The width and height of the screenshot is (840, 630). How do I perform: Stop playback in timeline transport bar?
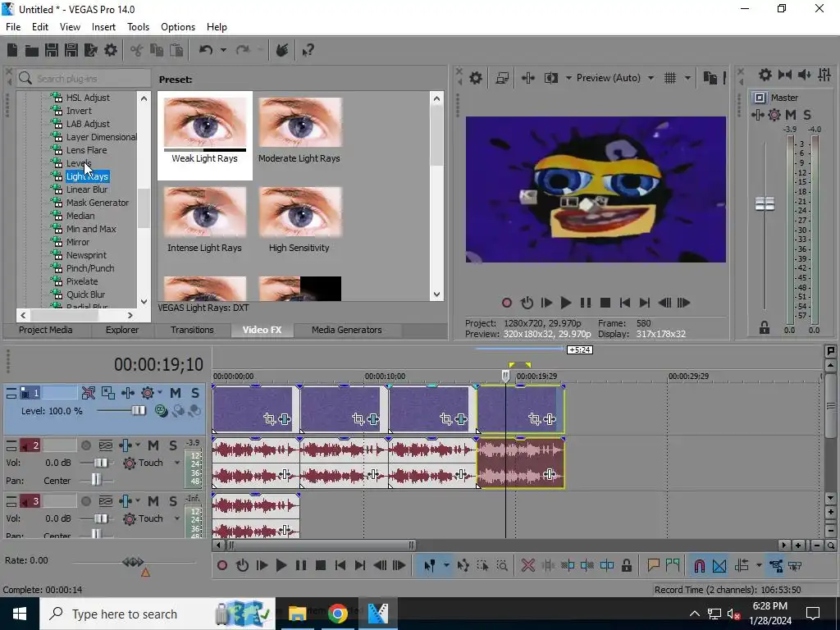tap(321, 566)
